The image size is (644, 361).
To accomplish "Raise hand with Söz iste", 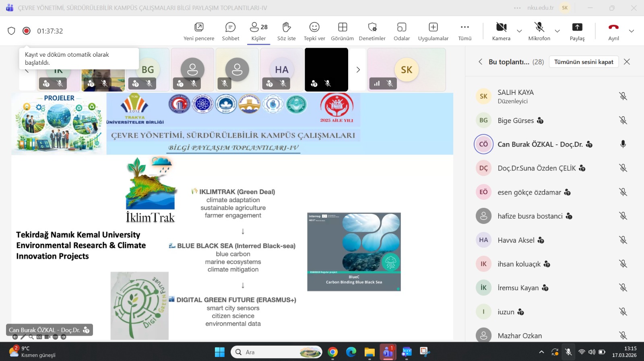I will coord(286,31).
